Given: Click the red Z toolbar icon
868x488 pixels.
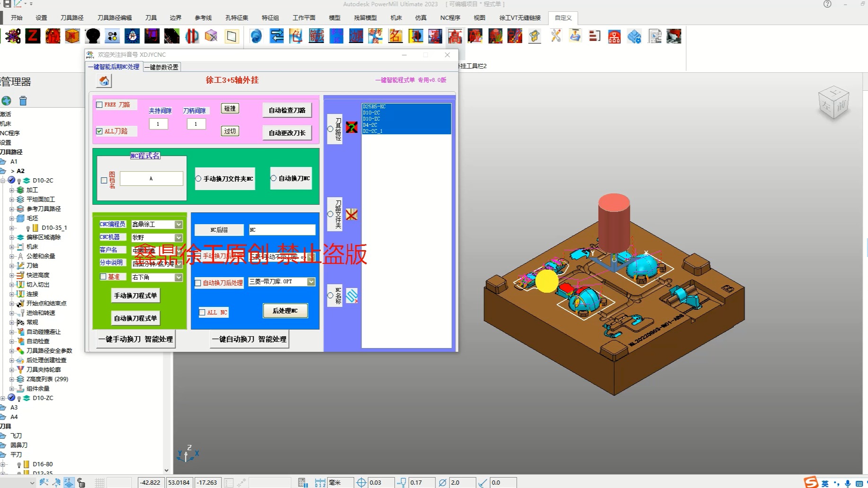Looking at the screenshot, I should tap(33, 36).
